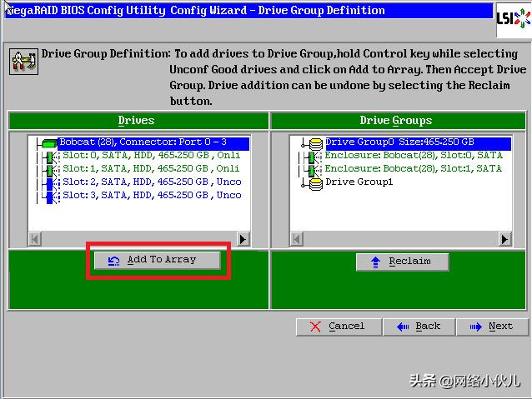Select Enclosure Bobcat(28) Slot:1 in Drive Groups
This screenshot has height=399, width=532.
click(414, 169)
